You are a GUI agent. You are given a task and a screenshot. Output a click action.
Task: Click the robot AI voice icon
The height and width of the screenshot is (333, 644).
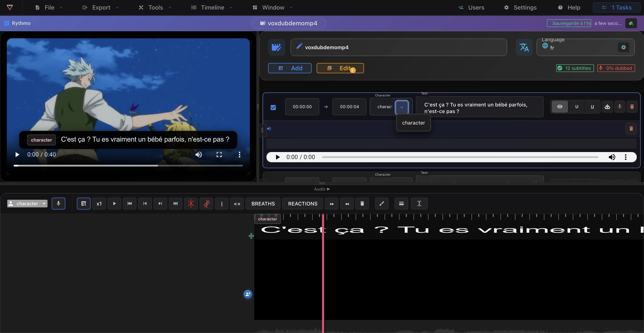(x=607, y=107)
